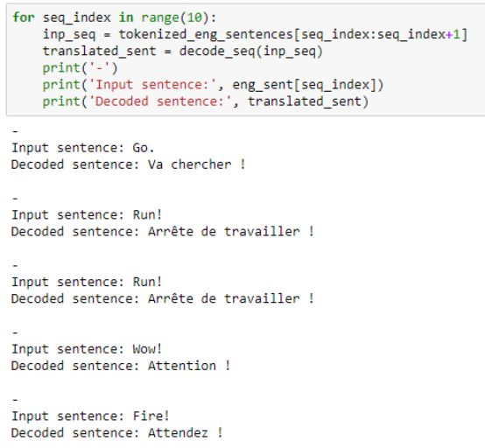Click the tokenized_eng_sentences variable name
Image resolution: width=485 pixels, height=448 pixels.
coord(206,34)
